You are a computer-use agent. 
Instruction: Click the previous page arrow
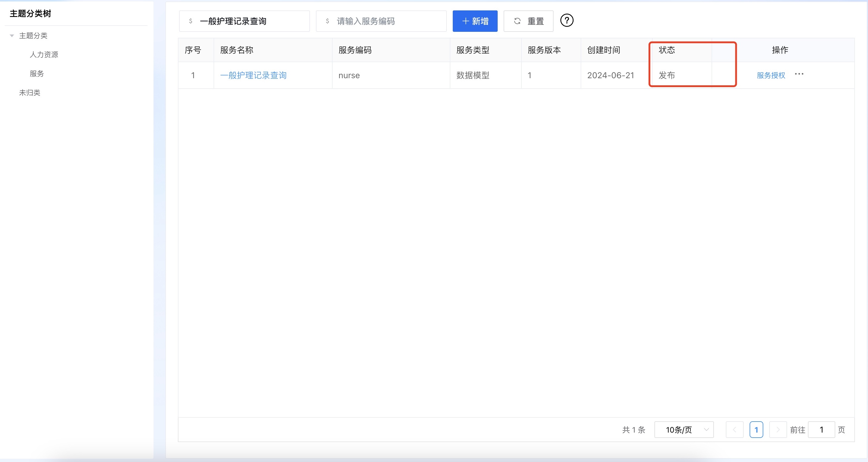(734, 430)
